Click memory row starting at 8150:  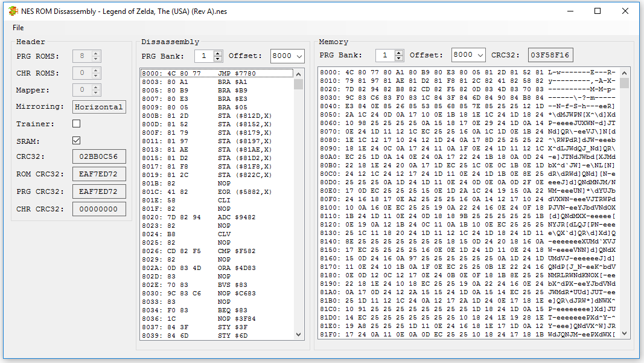pos(468,250)
